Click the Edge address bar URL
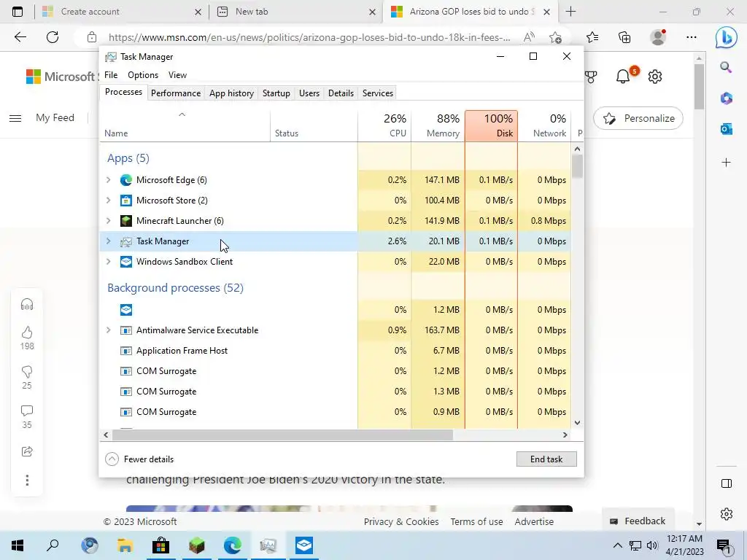Viewport: 747px width, 560px height. pos(309,37)
